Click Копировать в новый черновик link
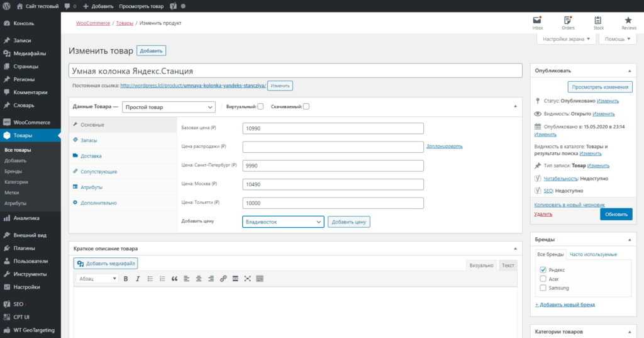This screenshot has height=338, width=644. pyautogui.click(x=569, y=205)
